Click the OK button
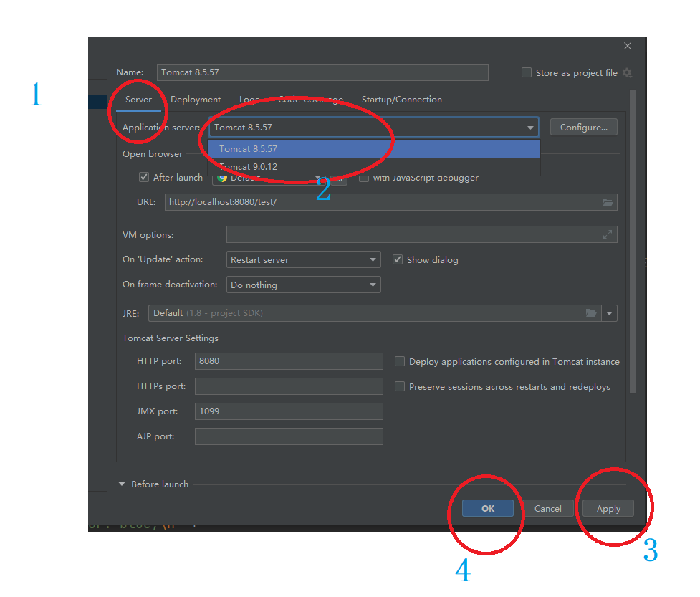This screenshot has width=700, height=597. click(487, 508)
